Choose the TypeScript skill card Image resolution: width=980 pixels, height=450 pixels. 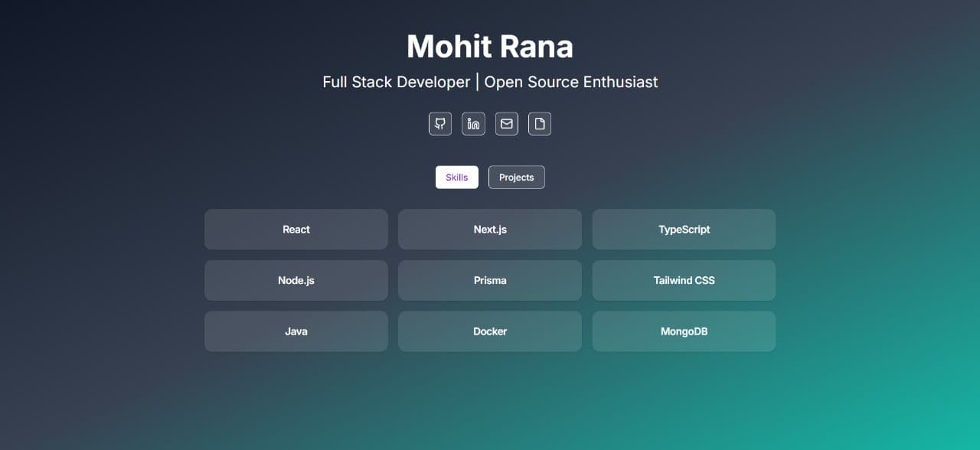pyautogui.click(x=684, y=230)
